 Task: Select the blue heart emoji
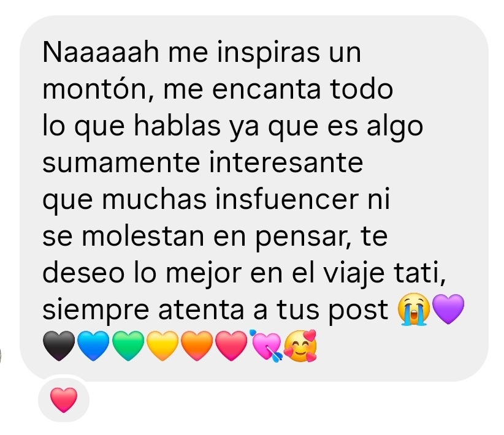[x=93, y=346]
